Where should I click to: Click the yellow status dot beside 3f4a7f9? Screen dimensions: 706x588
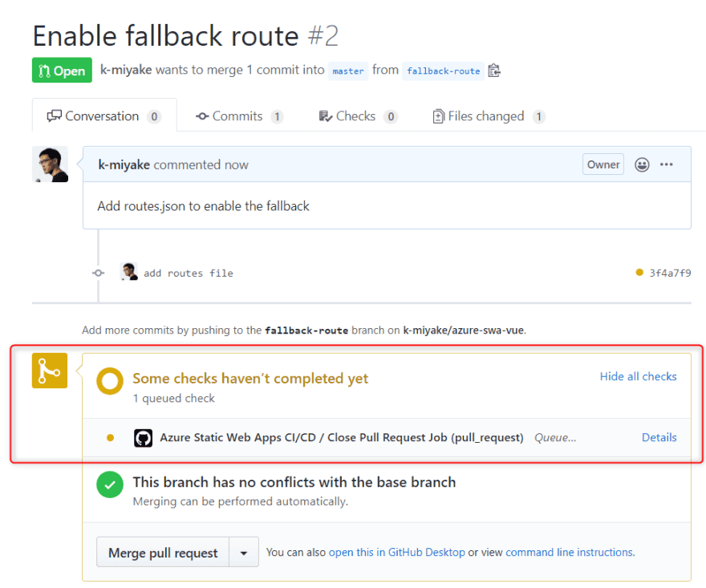[x=639, y=273]
